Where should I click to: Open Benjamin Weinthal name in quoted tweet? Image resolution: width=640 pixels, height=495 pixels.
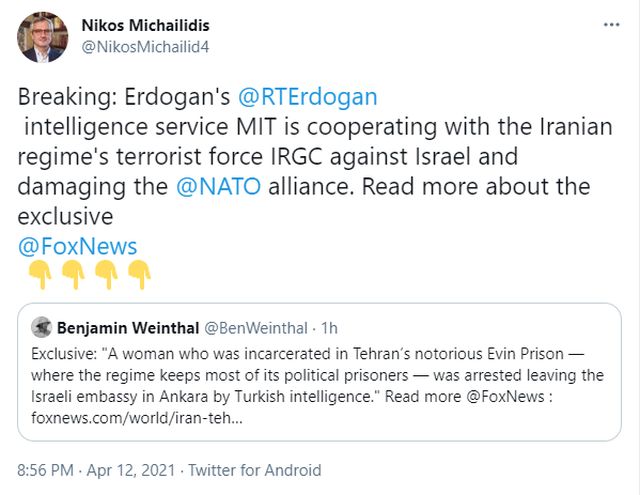[128, 328]
